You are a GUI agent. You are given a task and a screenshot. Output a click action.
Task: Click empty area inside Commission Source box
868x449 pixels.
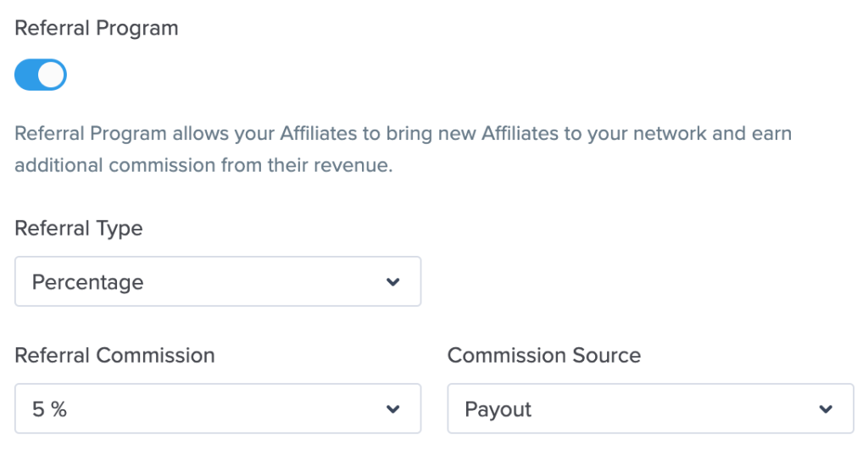[x=678, y=409]
